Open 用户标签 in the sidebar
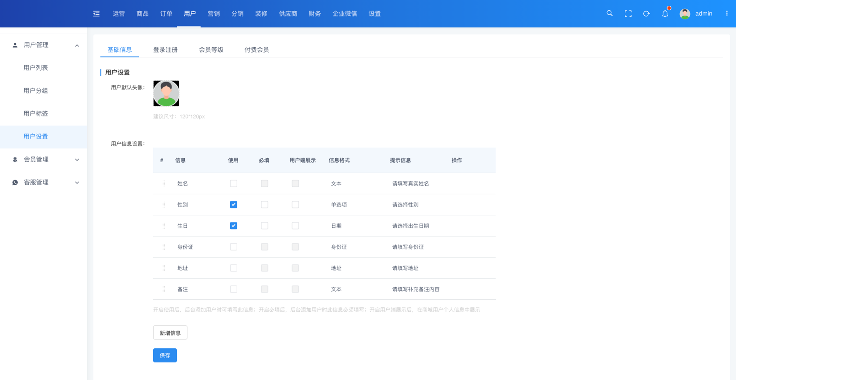868x380 pixels. click(36, 114)
